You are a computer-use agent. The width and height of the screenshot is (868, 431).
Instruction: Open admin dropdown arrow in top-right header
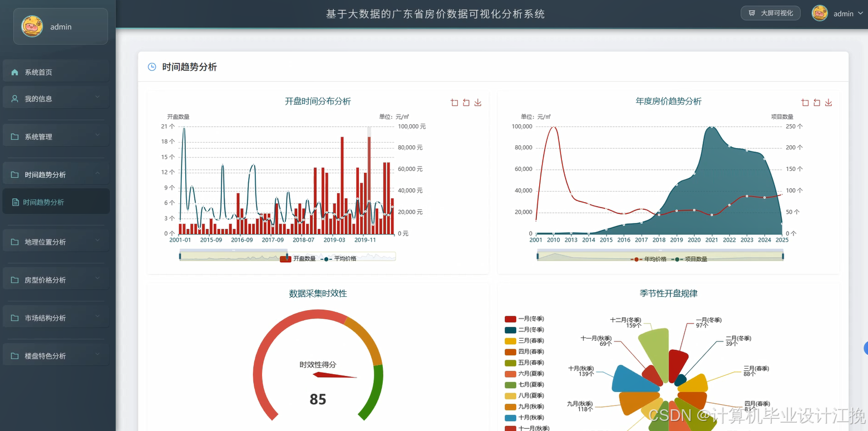(860, 14)
